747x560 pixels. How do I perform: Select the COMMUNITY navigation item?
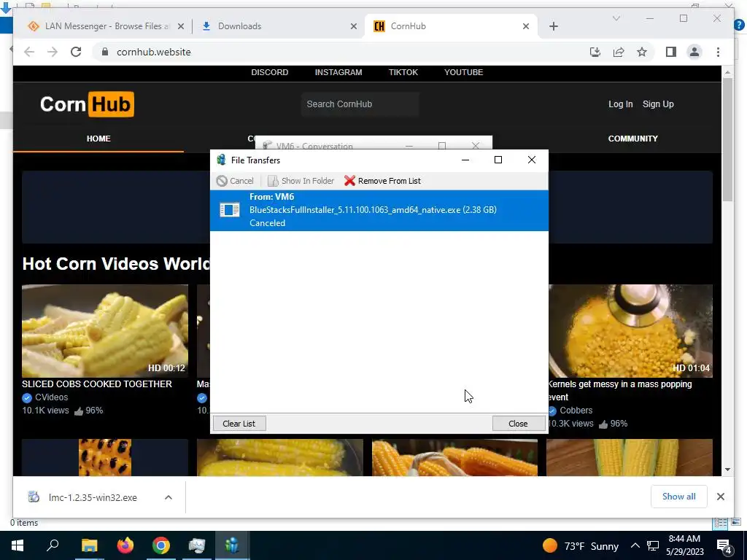632,139
